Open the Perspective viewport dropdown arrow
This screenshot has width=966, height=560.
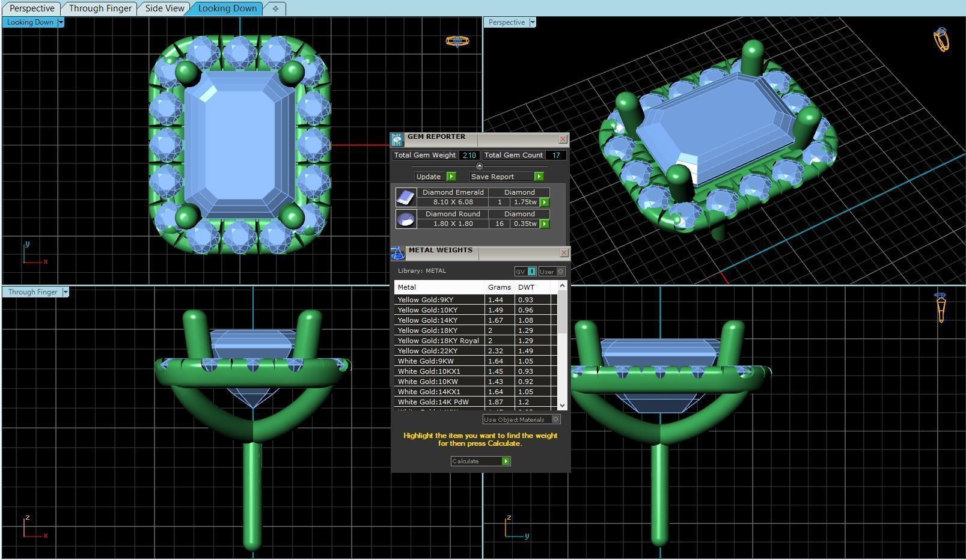click(x=533, y=22)
